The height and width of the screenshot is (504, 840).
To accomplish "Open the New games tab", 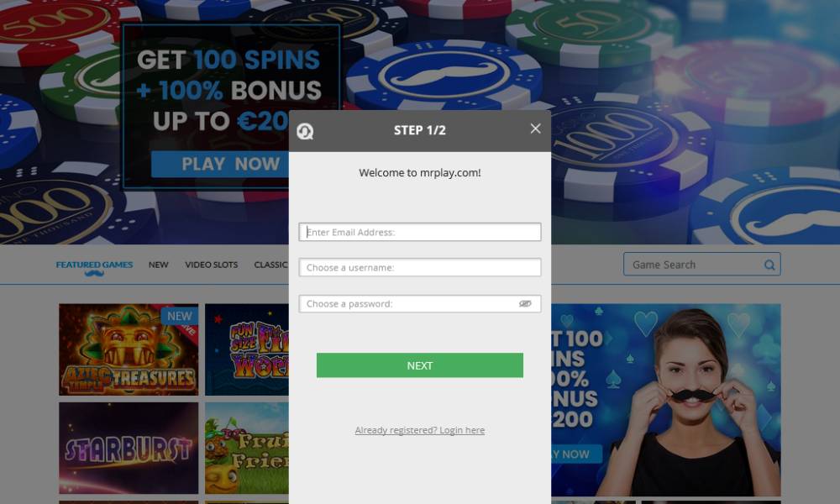I will (x=159, y=265).
